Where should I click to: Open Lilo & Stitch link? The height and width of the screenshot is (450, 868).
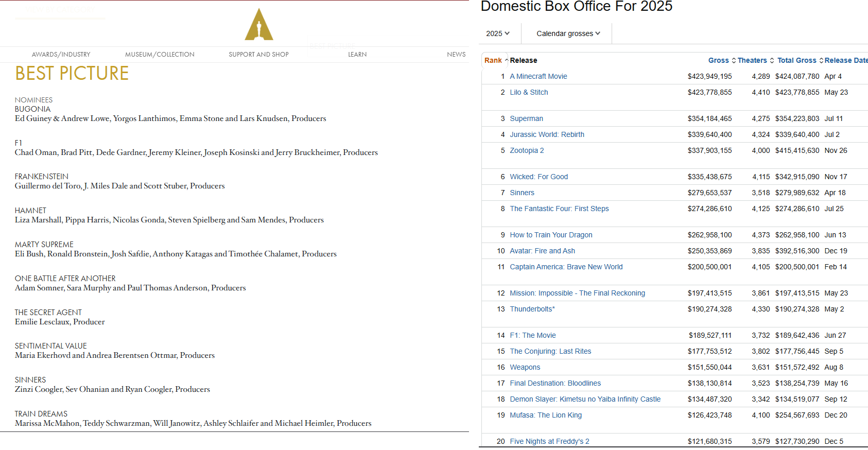[x=529, y=92]
